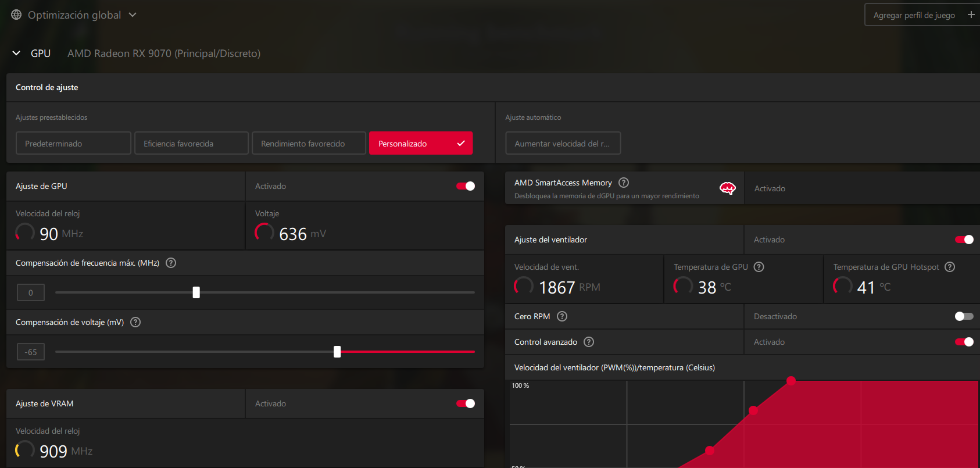Select the Rendimiento favorecido preset

click(x=309, y=143)
